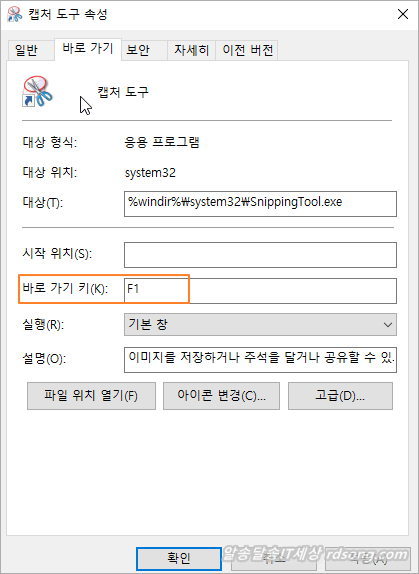419x574 pixels.
Task: Open the 아이콘 변경(C)... dialog
Action: 221,396
